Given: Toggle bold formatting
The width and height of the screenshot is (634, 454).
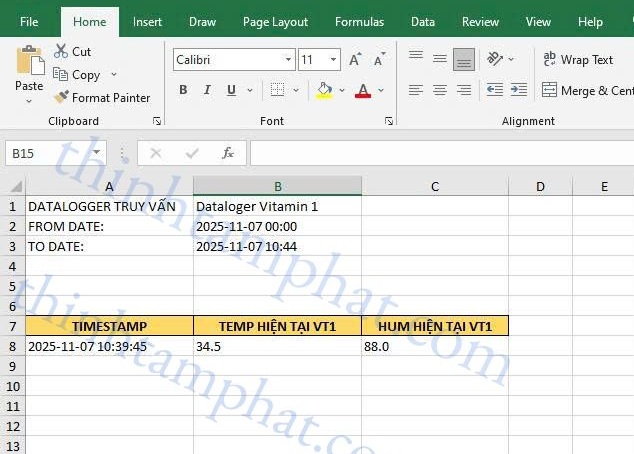Looking at the screenshot, I should (183, 90).
